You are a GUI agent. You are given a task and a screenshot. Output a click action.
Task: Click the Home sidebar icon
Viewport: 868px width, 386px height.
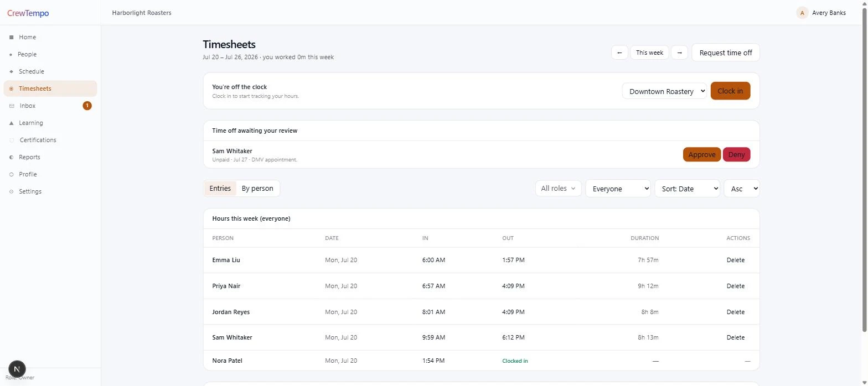pos(11,37)
